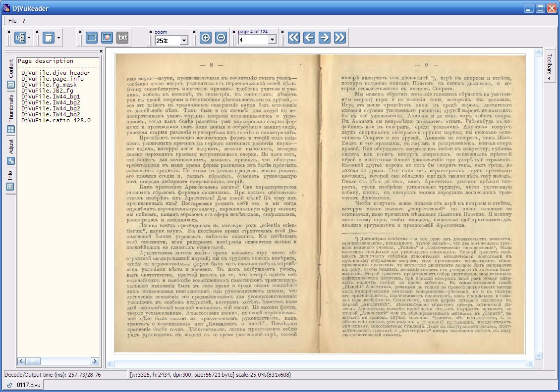Jump to the last page
The width and height of the screenshot is (560, 392).
click(x=339, y=38)
